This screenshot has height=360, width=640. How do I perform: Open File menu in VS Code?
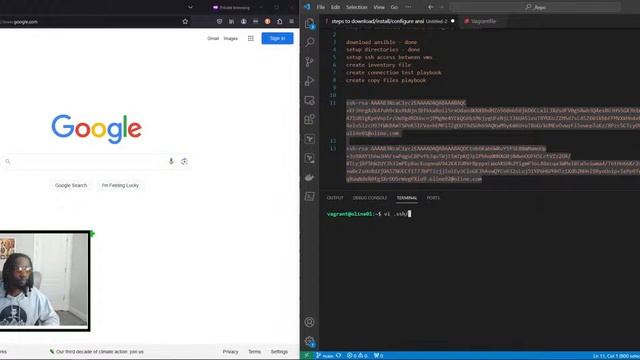(321, 7)
